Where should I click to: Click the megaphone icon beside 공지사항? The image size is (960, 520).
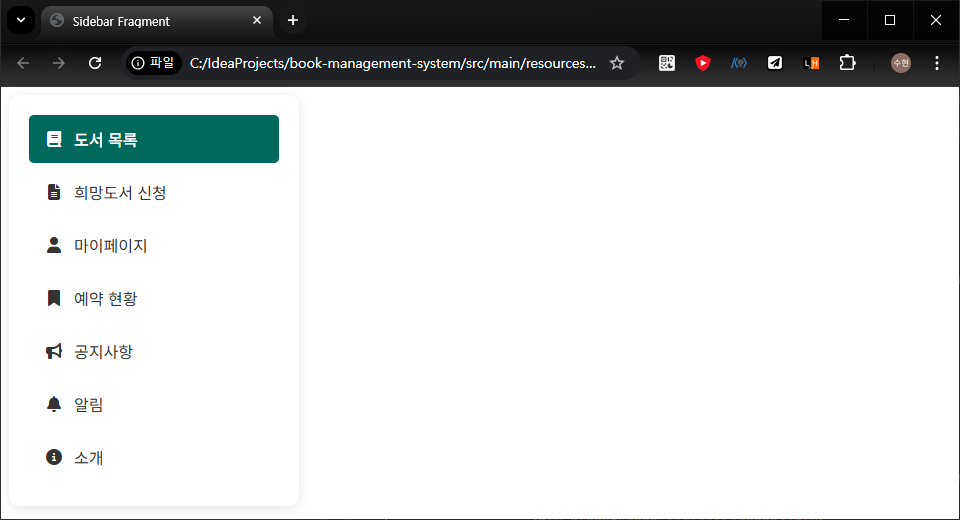(54, 351)
